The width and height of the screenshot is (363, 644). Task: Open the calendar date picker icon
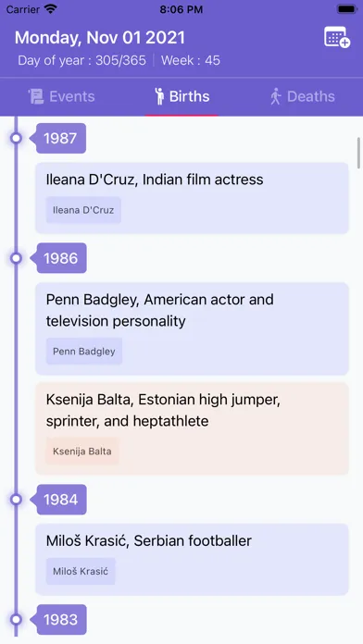click(x=337, y=37)
